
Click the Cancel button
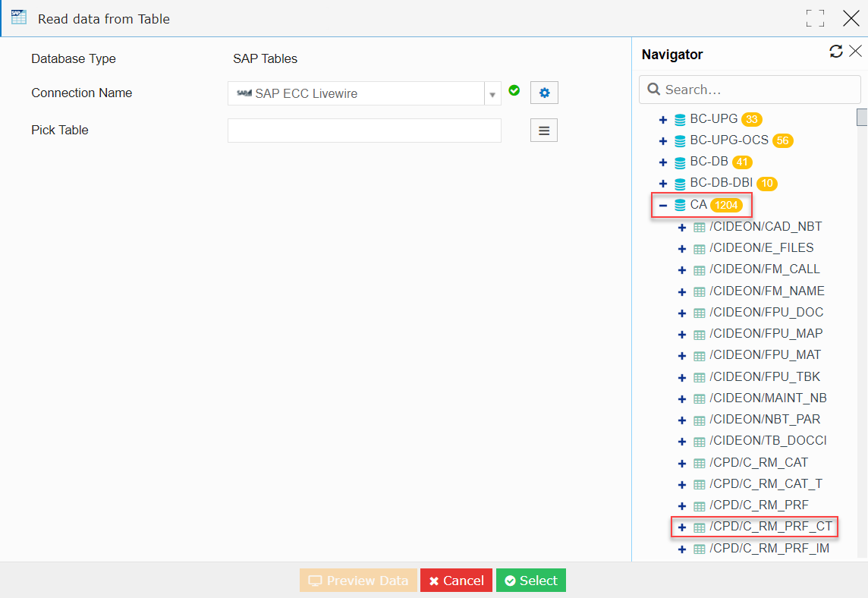tap(456, 581)
